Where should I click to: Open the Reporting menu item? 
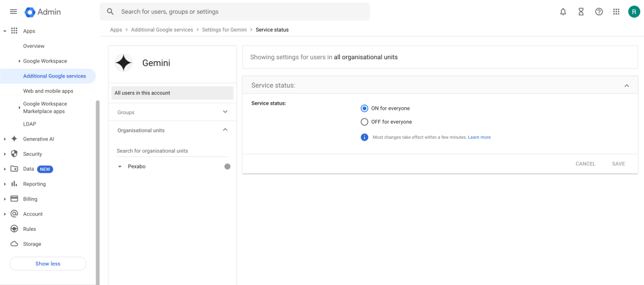tap(35, 184)
